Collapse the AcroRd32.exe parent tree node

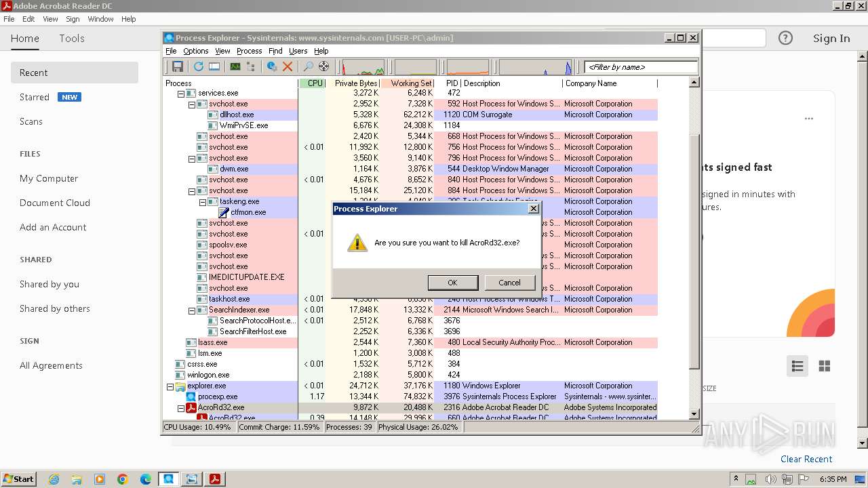point(181,408)
